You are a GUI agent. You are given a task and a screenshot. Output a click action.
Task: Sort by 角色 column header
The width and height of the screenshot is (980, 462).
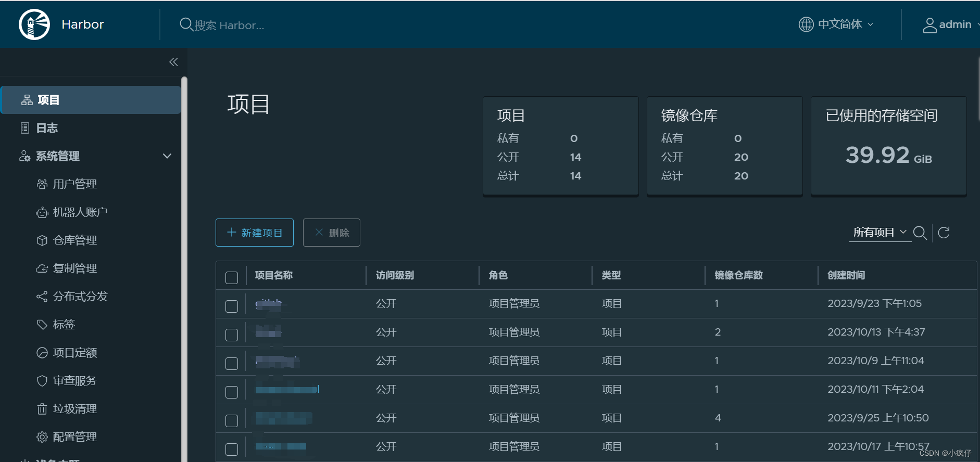point(498,275)
